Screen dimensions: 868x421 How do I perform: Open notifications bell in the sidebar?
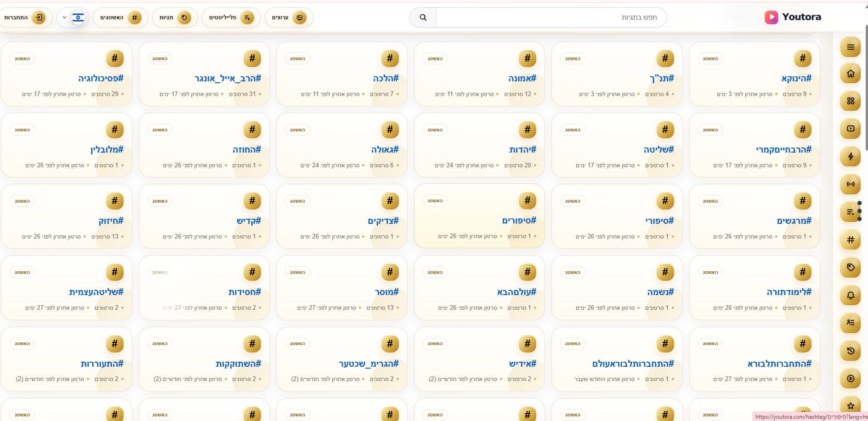click(x=851, y=295)
